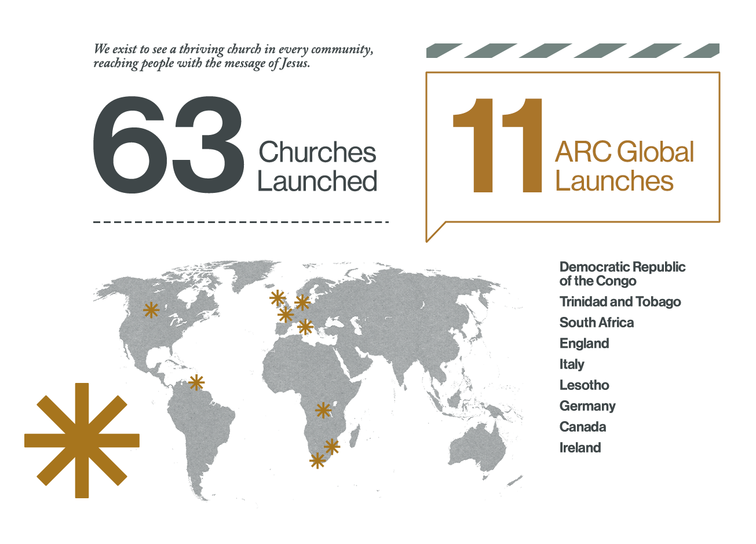Click the italic 'We exist to see' mission statement
Screen dimensions: 756x544
click(233, 56)
